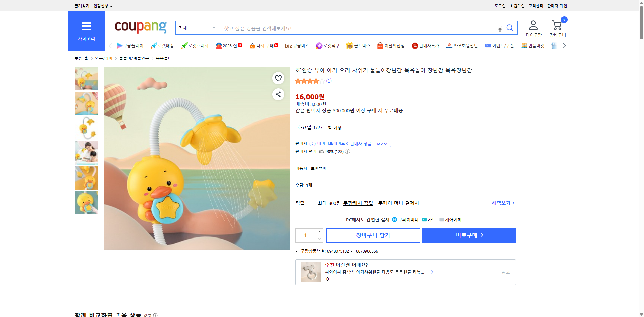Click the voice search microphone icon
Viewport: 644px width, 317px height.
pyautogui.click(x=500, y=28)
